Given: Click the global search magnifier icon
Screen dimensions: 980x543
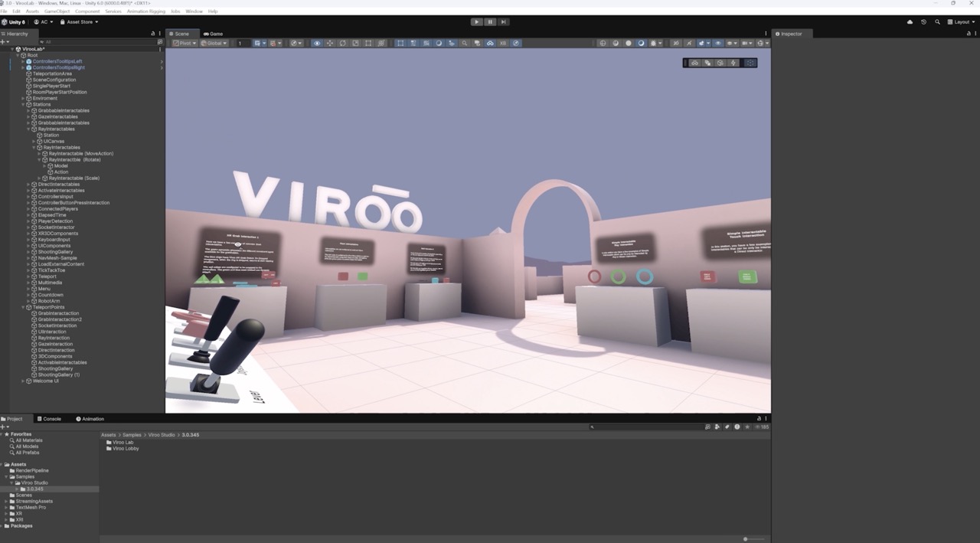Looking at the screenshot, I should 937,21.
